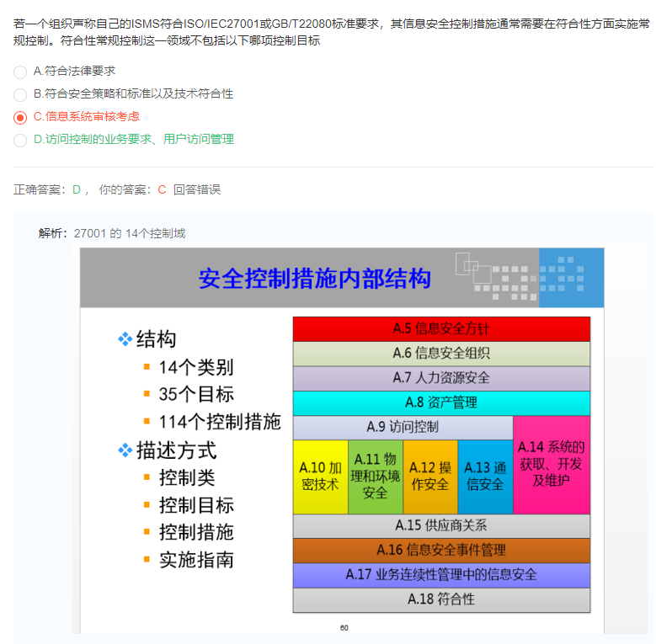Click the A.9 访问控制 block
The height and width of the screenshot is (644, 656).
tap(403, 427)
